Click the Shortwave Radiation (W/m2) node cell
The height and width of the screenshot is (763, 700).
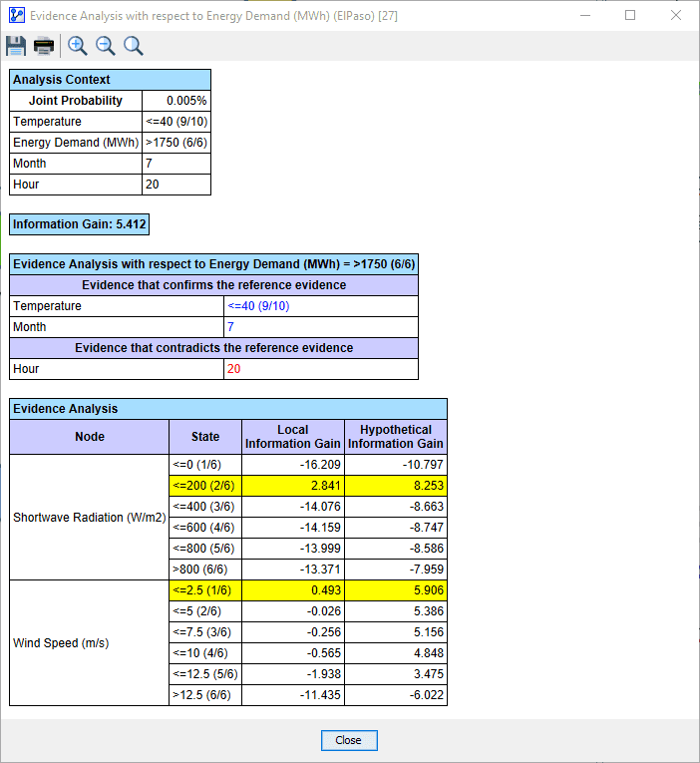click(90, 518)
